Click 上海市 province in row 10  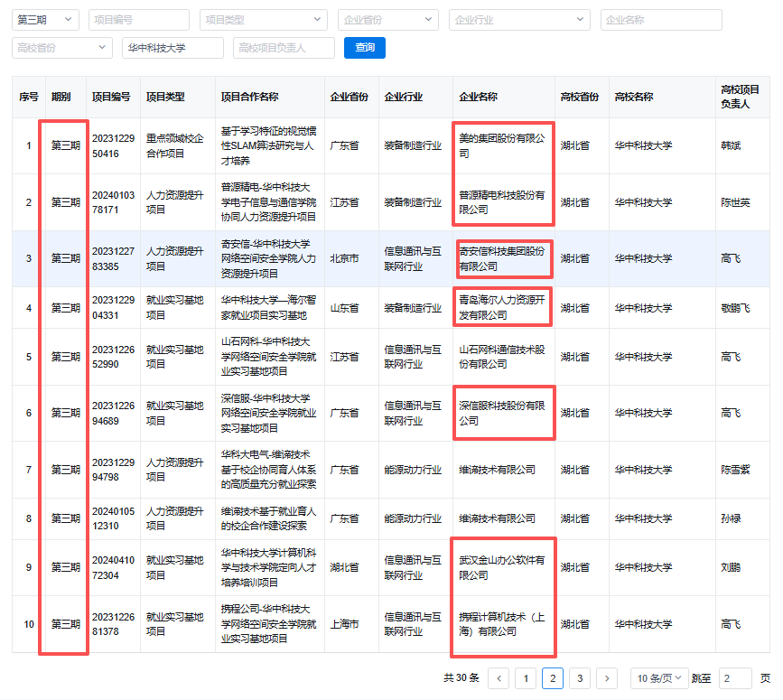[x=345, y=624]
